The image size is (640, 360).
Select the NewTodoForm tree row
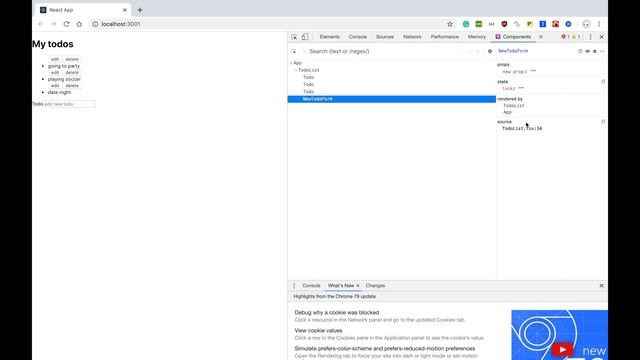(392, 99)
